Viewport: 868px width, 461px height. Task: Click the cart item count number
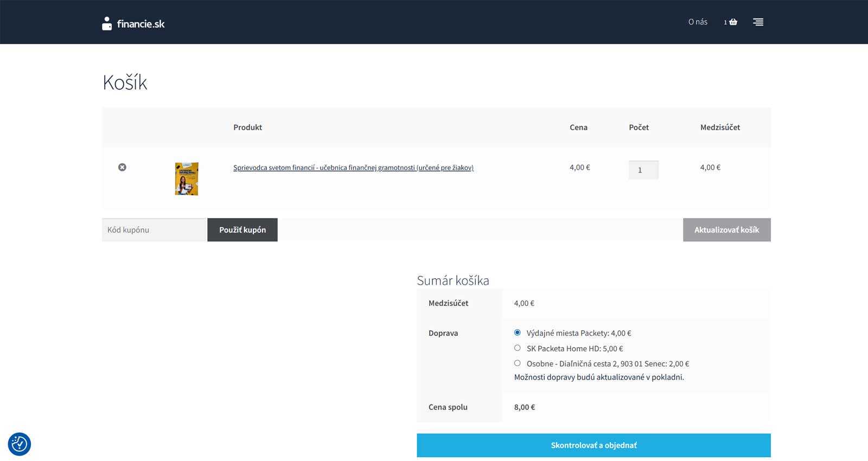pyautogui.click(x=725, y=22)
